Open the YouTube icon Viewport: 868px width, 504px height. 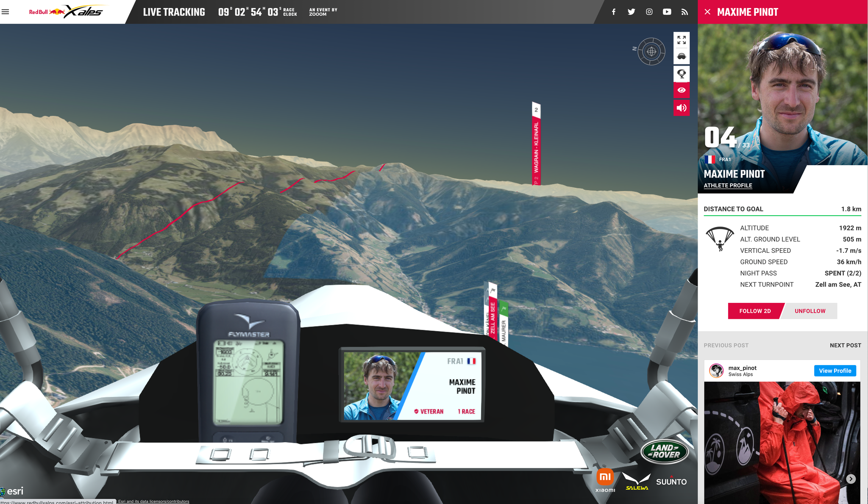click(x=667, y=12)
